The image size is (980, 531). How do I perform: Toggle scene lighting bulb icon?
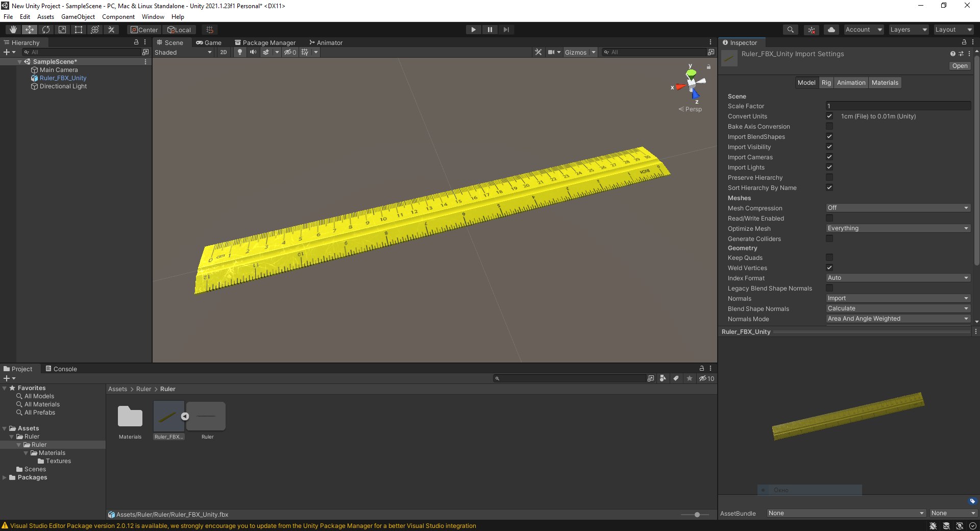(240, 52)
